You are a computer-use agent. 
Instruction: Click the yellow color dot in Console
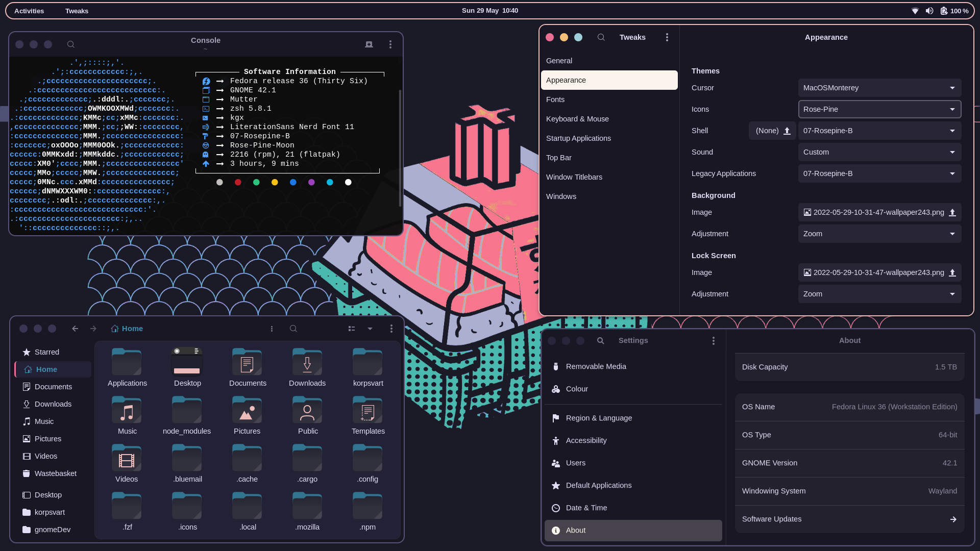[275, 182]
